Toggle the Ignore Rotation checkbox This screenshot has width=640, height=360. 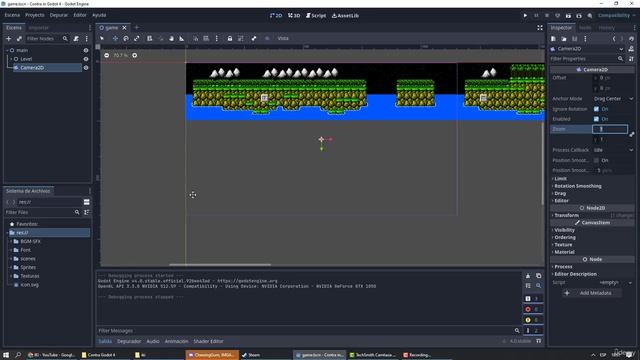596,109
